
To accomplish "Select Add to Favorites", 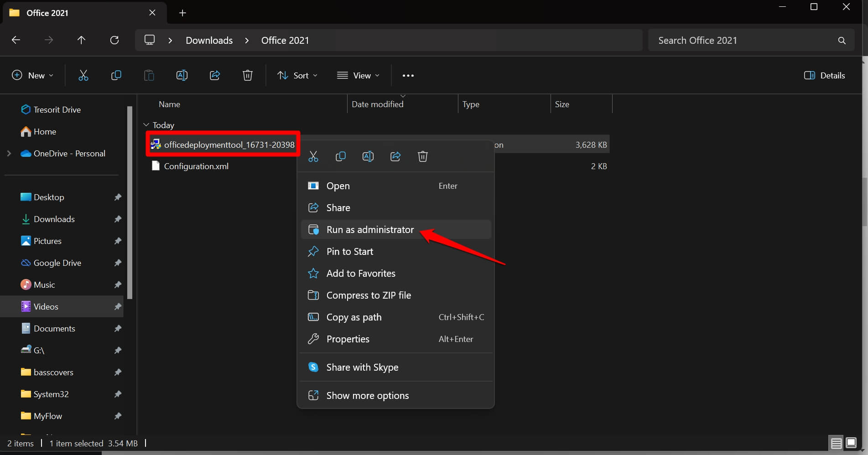I will pos(396,273).
